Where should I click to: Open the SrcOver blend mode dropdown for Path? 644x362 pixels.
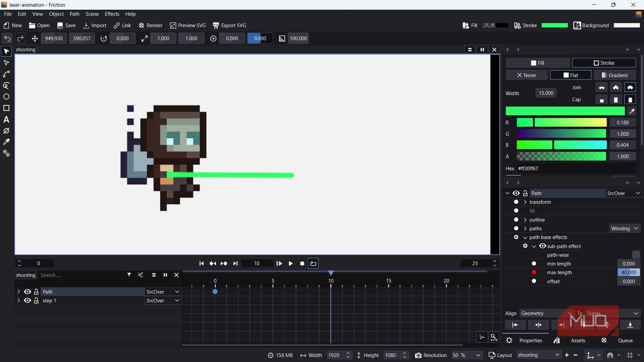pos(623,193)
